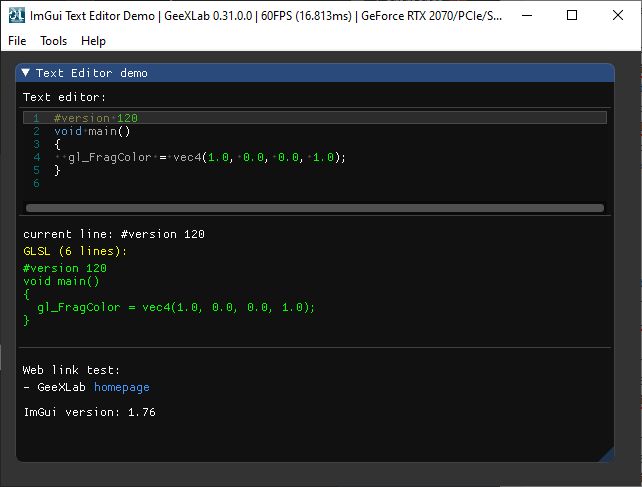The height and width of the screenshot is (487, 642).
Task: Click the 'Web link test:' label
Action: coord(71,370)
